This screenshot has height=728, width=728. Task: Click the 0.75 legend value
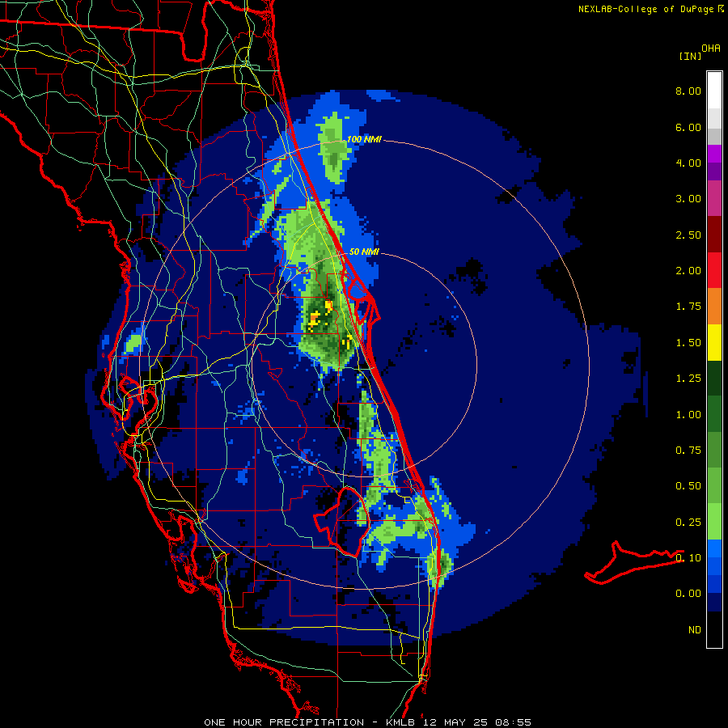pos(688,451)
